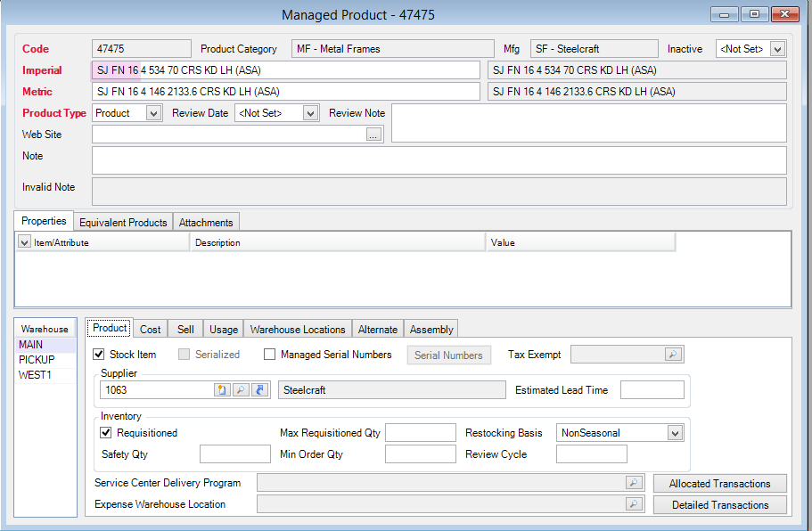Switch to the Equivalent Products tab

click(x=123, y=223)
